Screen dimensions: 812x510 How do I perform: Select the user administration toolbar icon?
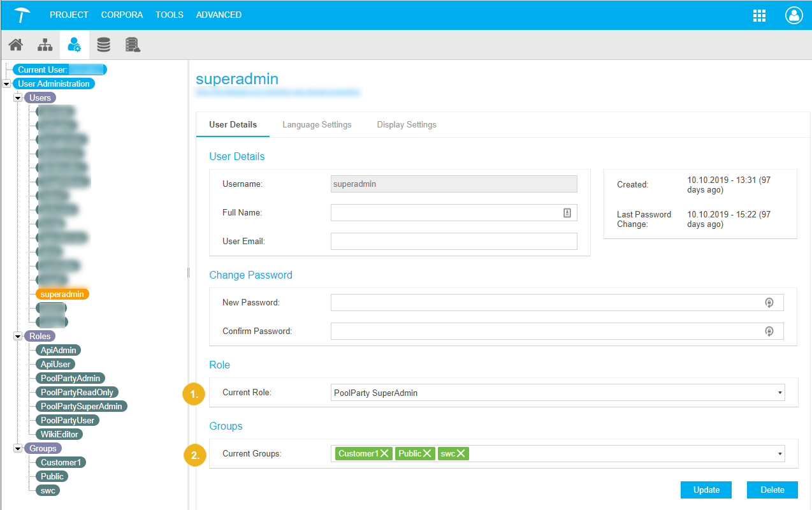point(75,45)
